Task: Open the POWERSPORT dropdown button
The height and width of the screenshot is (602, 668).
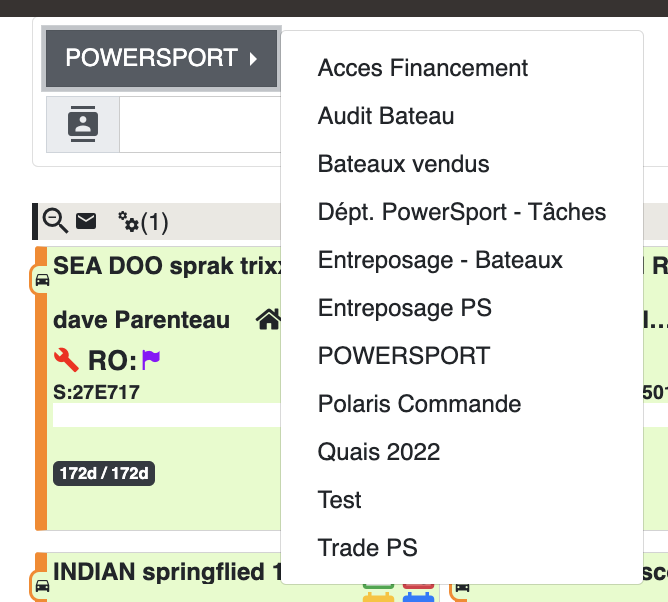Action: pos(162,58)
